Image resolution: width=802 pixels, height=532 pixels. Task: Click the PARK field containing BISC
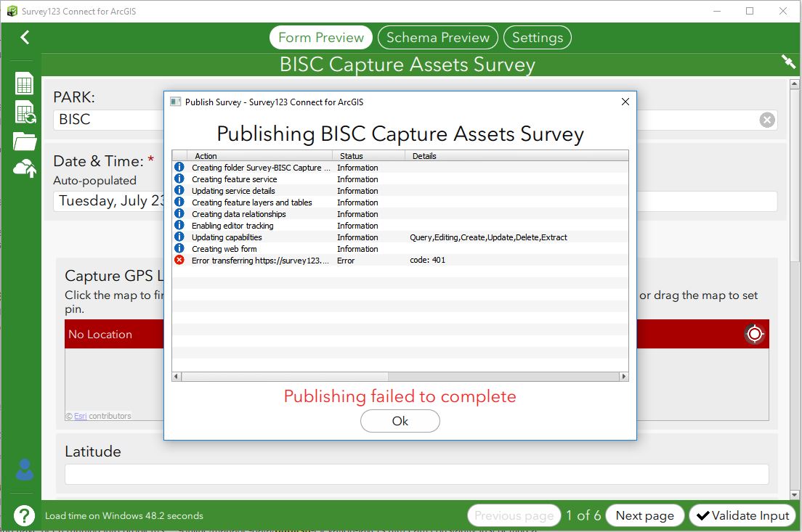[415, 120]
